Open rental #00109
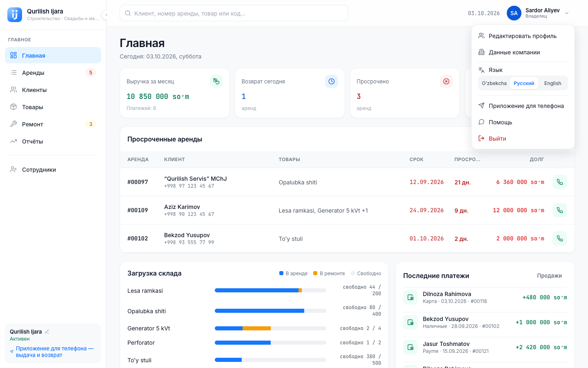The height and width of the screenshot is (368, 588). point(138,210)
